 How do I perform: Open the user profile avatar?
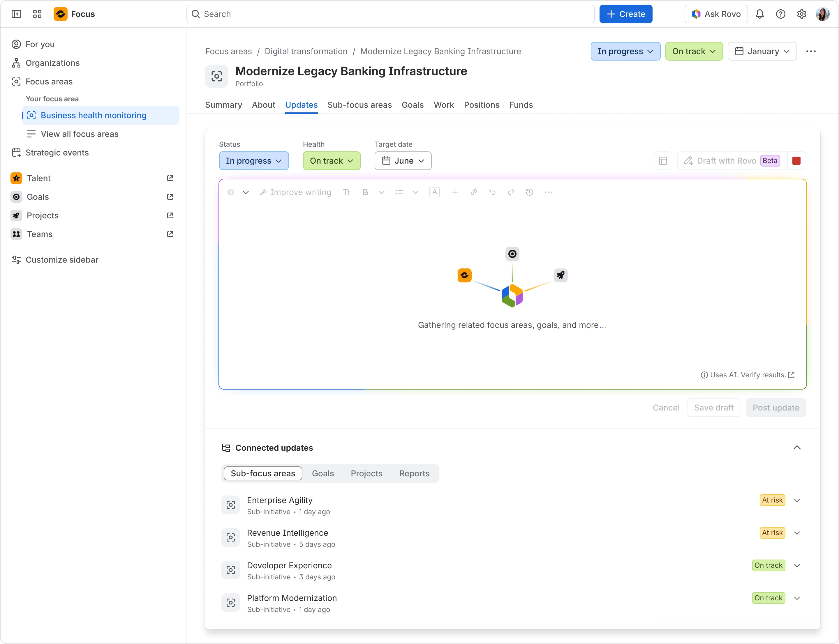(822, 14)
